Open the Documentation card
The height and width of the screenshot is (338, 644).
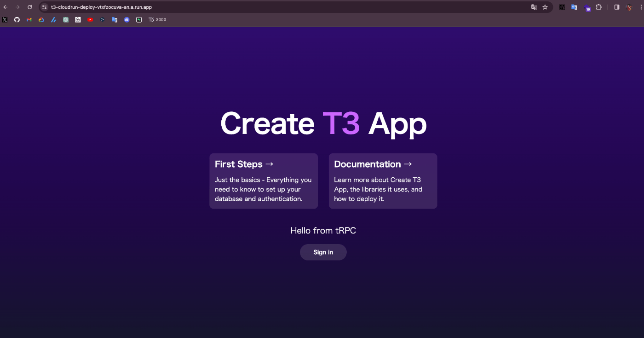[383, 181]
